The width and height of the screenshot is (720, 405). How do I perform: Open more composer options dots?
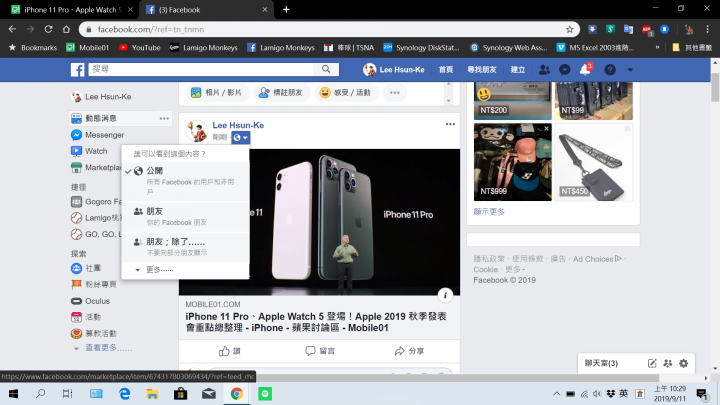(x=395, y=92)
